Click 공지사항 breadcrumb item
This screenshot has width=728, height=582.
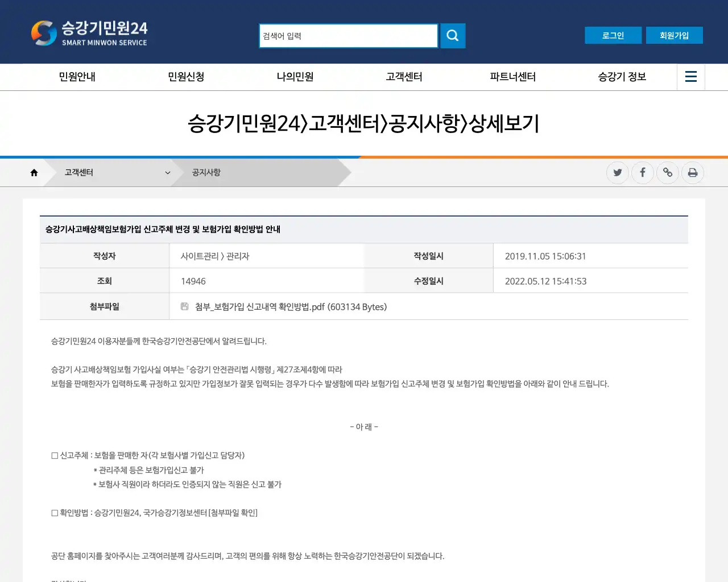click(206, 173)
